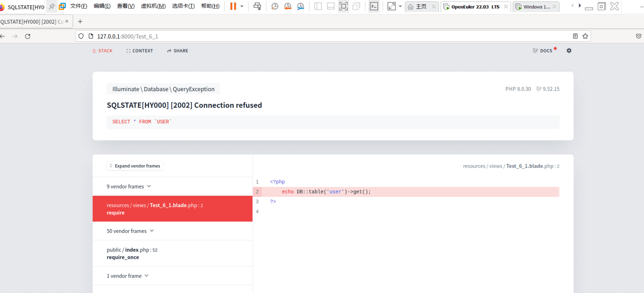Click the pin icon in title bar
This screenshot has width=644, height=293.
point(52,6)
